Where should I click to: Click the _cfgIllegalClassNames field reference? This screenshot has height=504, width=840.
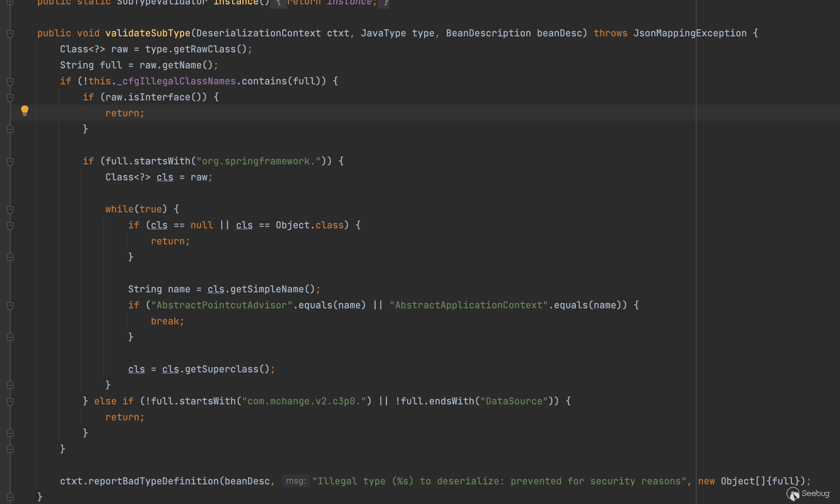click(x=176, y=81)
